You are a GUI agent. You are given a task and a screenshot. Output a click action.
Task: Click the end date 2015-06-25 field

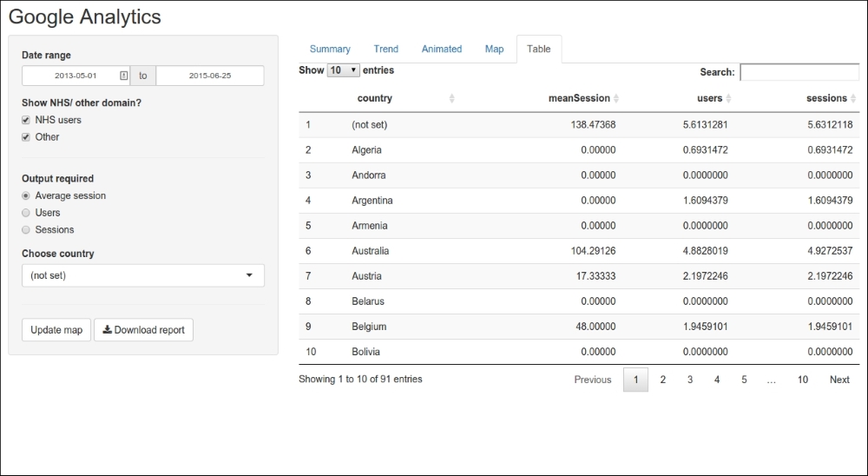pos(210,76)
